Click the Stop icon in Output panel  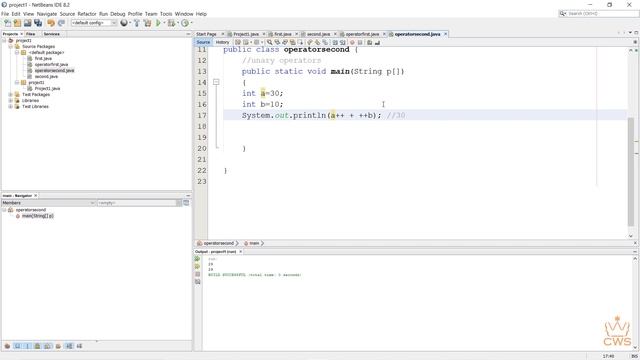198,274
